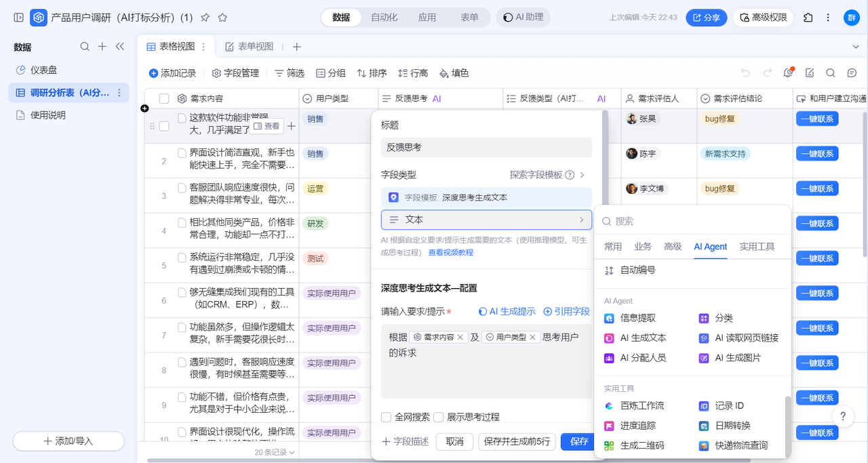Star this document as favorite
The image size is (868, 463).
click(222, 18)
